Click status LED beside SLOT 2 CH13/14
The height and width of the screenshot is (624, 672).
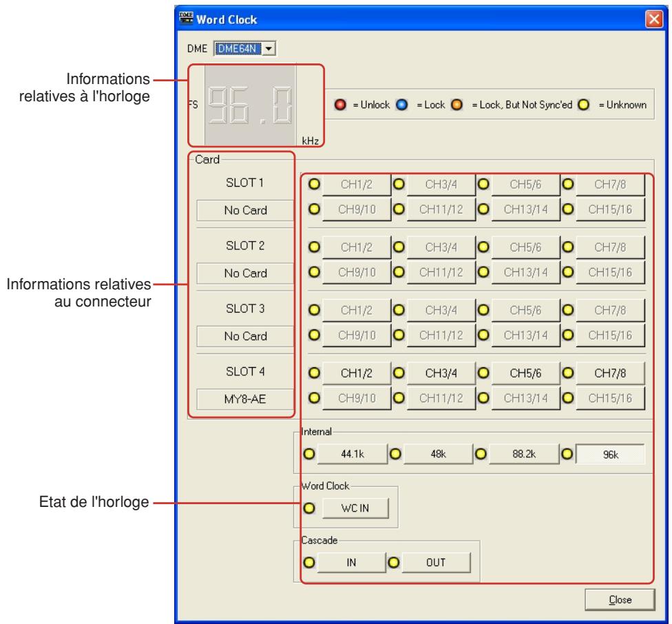483,272
